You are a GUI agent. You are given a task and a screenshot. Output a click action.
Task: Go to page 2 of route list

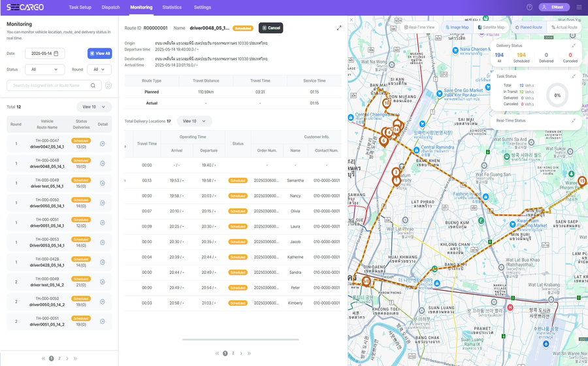pyautogui.click(x=59, y=359)
